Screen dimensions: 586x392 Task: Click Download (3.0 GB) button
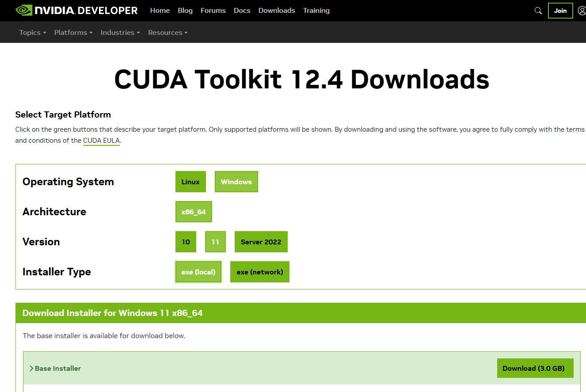[x=535, y=368]
